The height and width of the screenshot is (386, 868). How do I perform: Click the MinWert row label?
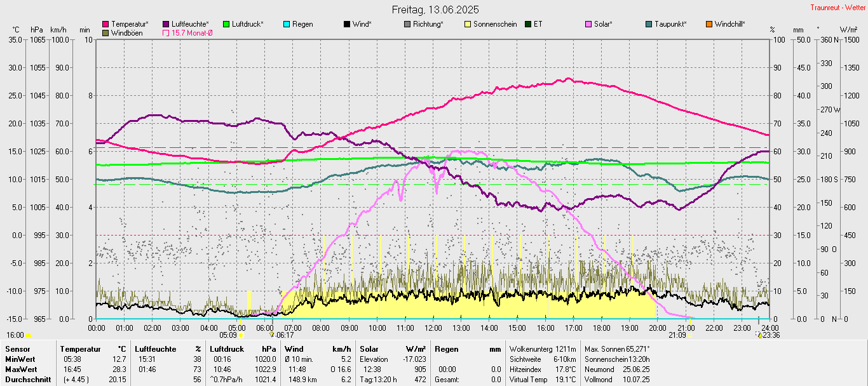point(20,359)
